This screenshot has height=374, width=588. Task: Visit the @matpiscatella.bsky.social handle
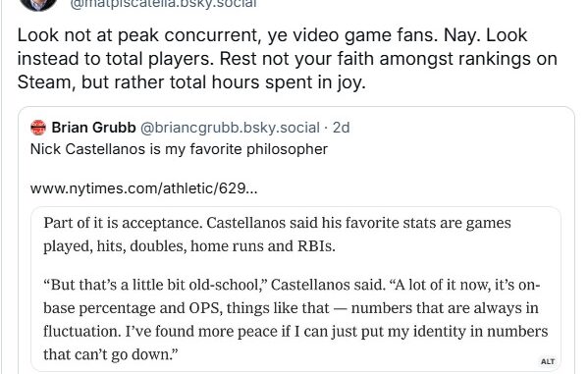(x=163, y=4)
